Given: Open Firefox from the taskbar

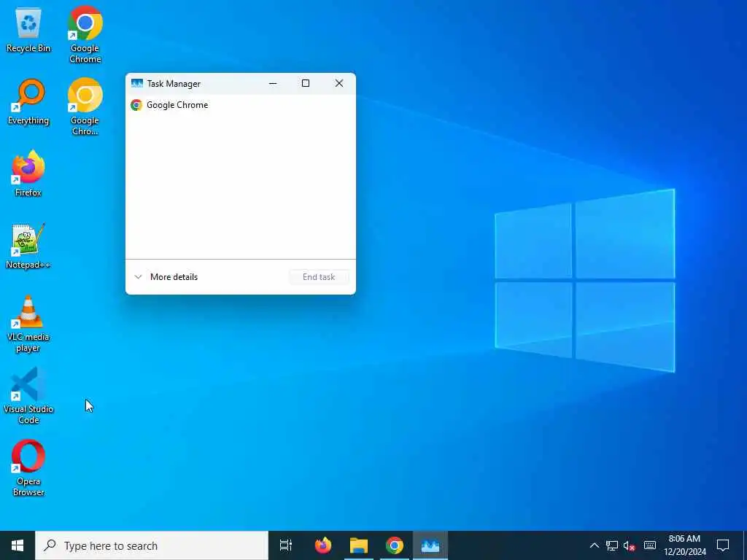Looking at the screenshot, I should [x=323, y=545].
